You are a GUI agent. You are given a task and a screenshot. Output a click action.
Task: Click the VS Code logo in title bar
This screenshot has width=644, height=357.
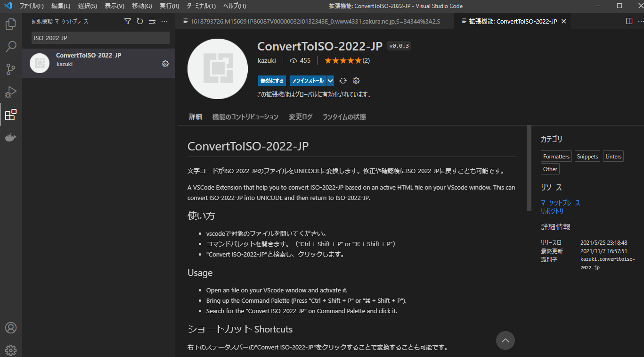click(x=8, y=6)
